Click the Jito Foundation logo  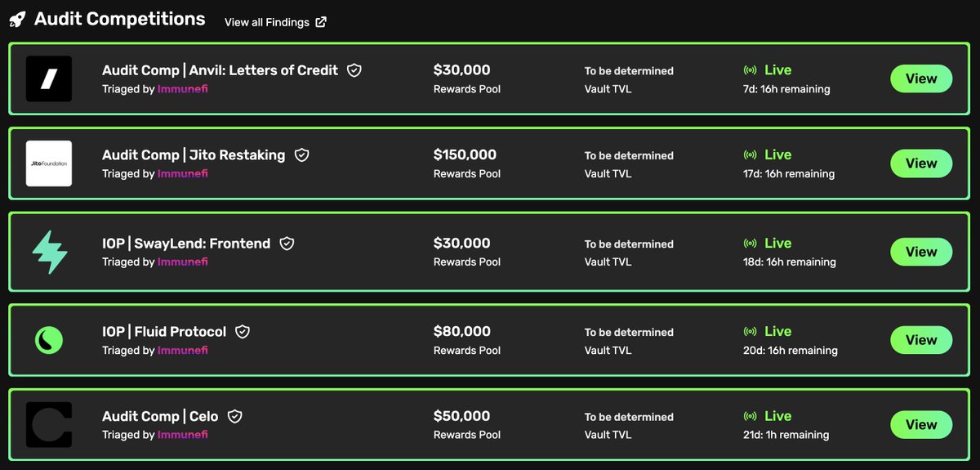click(x=49, y=163)
